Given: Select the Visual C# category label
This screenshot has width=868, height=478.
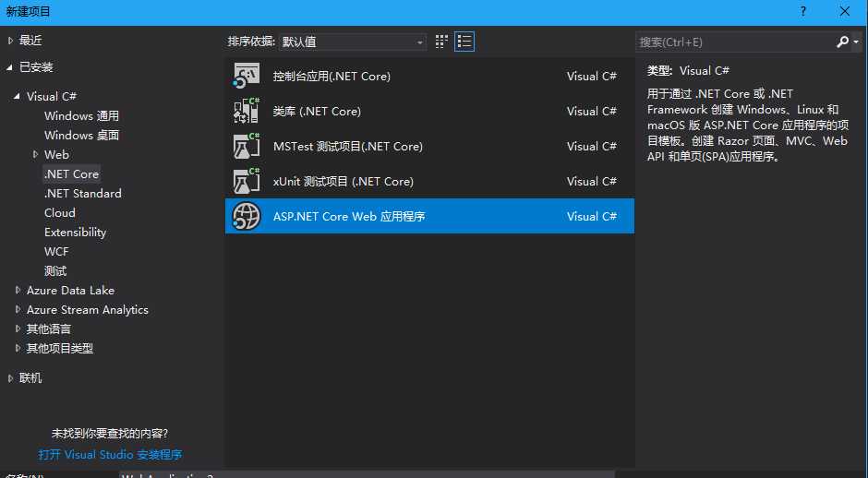Looking at the screenshot, I should [x=52, y=96].
